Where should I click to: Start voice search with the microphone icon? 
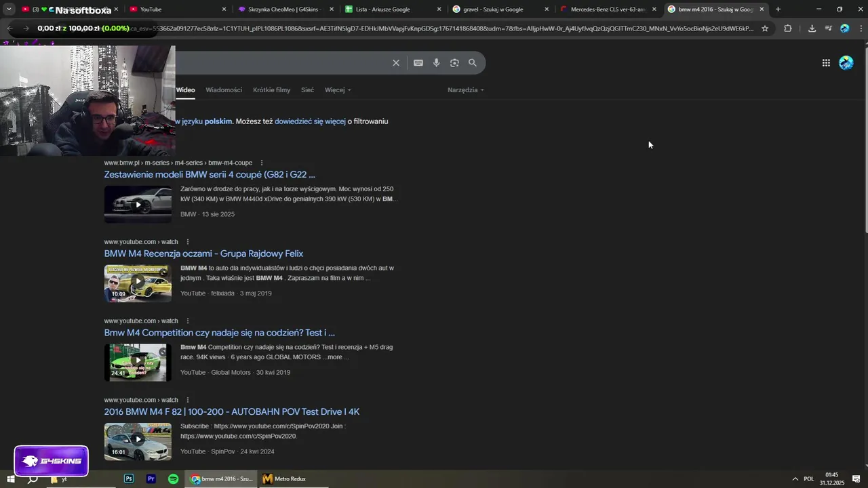pyautogui.click(x=436, y=63)
